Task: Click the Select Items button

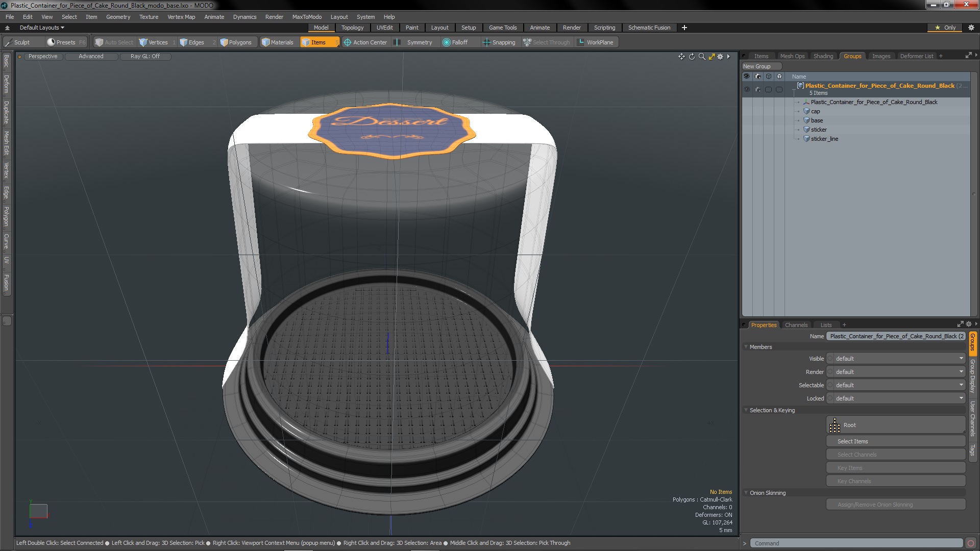Action: 895,441
